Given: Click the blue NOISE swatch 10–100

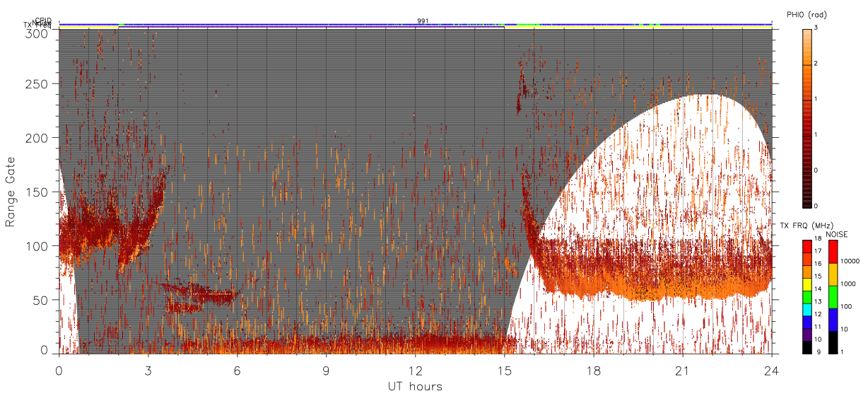Looking at the screenshot, I should click(832, 320).
